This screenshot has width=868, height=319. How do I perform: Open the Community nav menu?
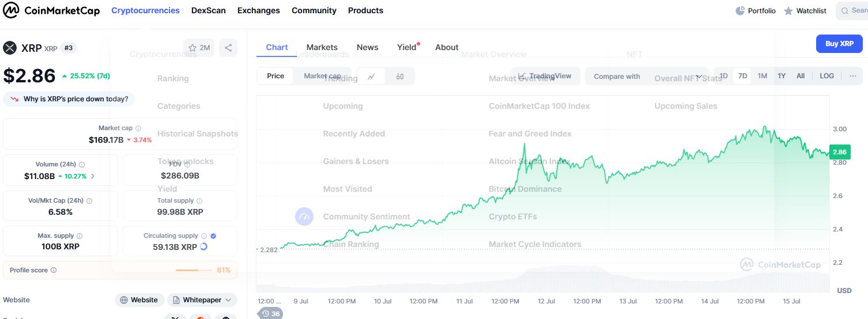pos(314,10)
